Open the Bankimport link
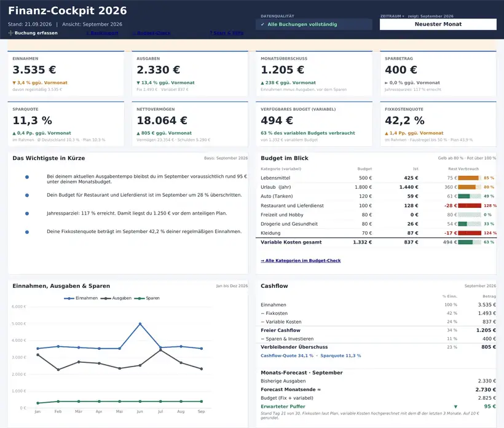This screenshot has height=428, width=504. point(102,33)
